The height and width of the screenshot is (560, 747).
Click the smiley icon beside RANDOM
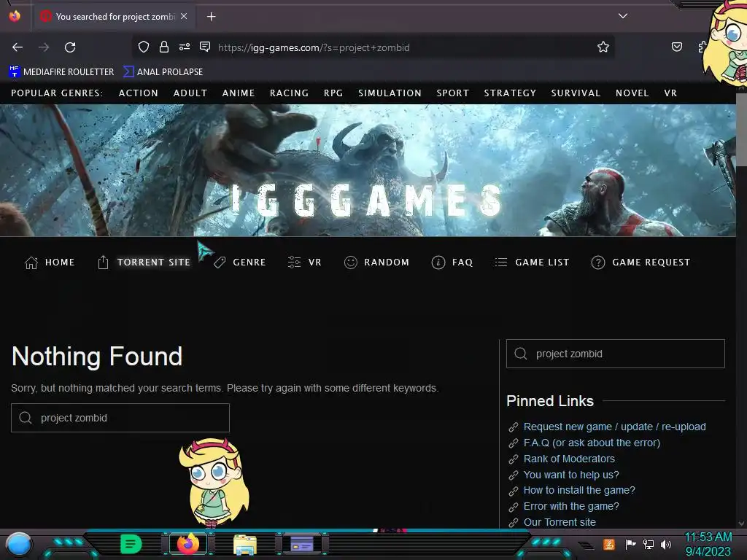(x=351, y=262)
